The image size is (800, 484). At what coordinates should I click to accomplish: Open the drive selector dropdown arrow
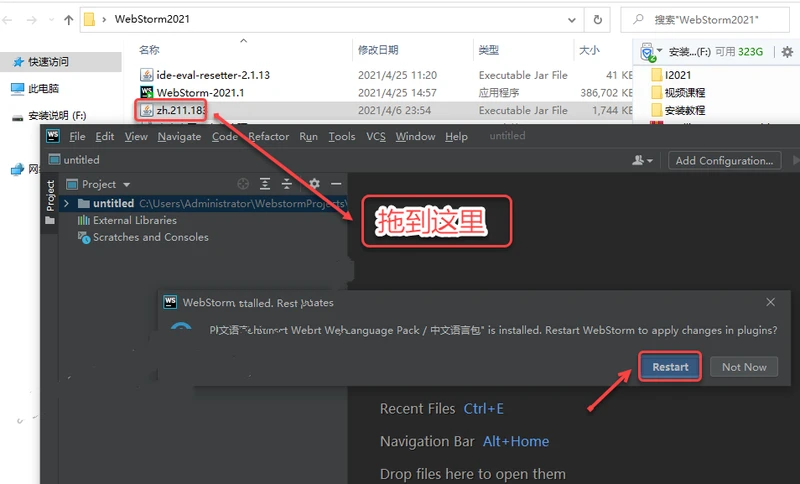pos(659,50)
